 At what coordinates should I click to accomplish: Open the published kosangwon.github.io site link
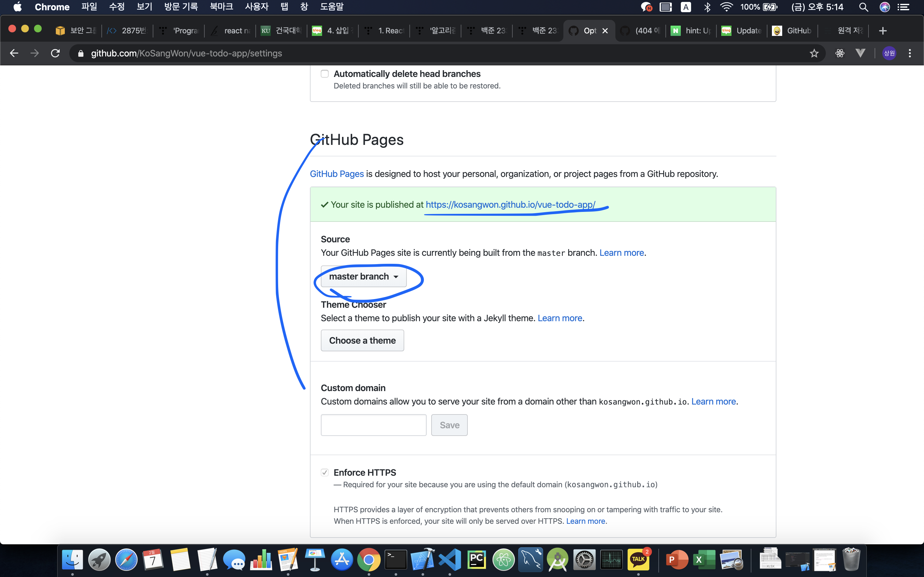[510, 205]
